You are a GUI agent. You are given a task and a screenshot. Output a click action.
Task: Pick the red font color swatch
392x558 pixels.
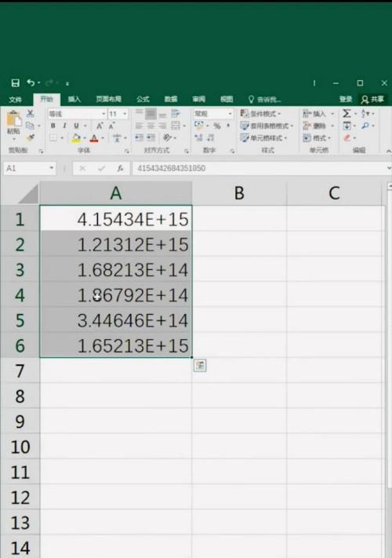click(x=94, y=138)
